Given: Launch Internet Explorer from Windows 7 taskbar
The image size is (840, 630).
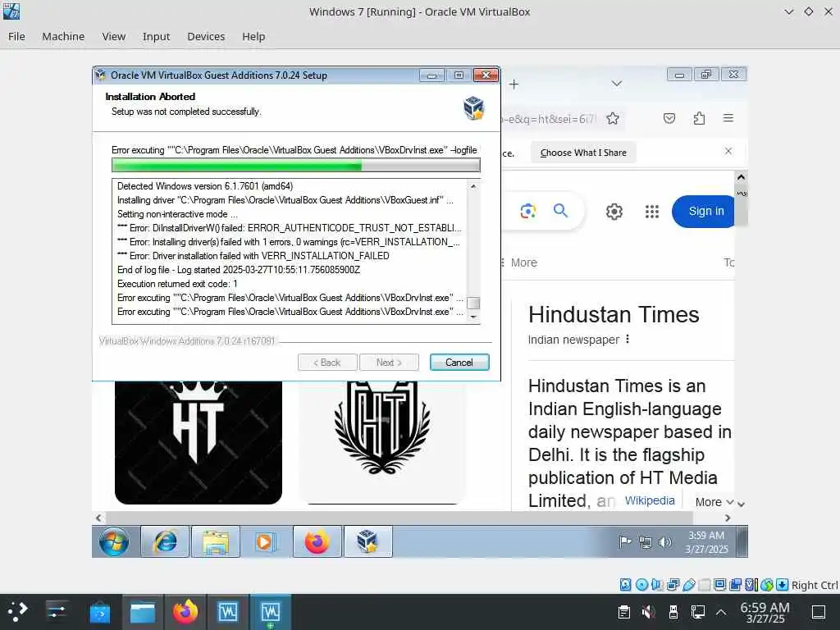Looking at the screenshot, I should pos(165,541).
